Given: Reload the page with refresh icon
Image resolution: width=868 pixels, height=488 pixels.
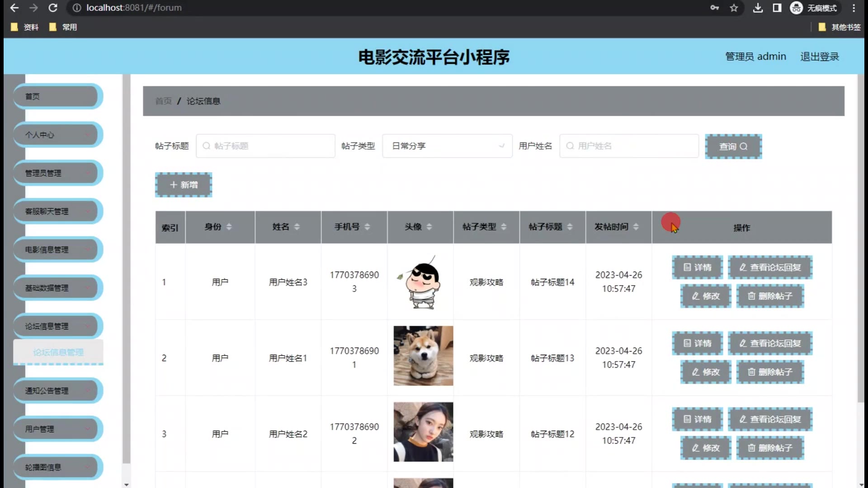Looking at the screenshot, I should 53,8.
